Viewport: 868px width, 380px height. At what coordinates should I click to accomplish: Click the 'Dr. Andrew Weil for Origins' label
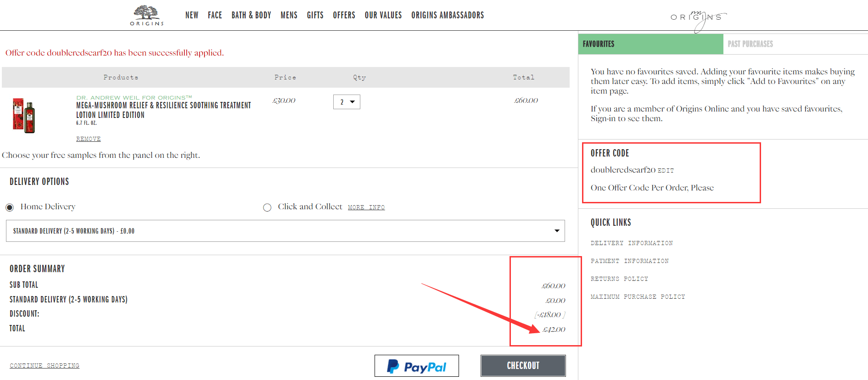point(134,98)
